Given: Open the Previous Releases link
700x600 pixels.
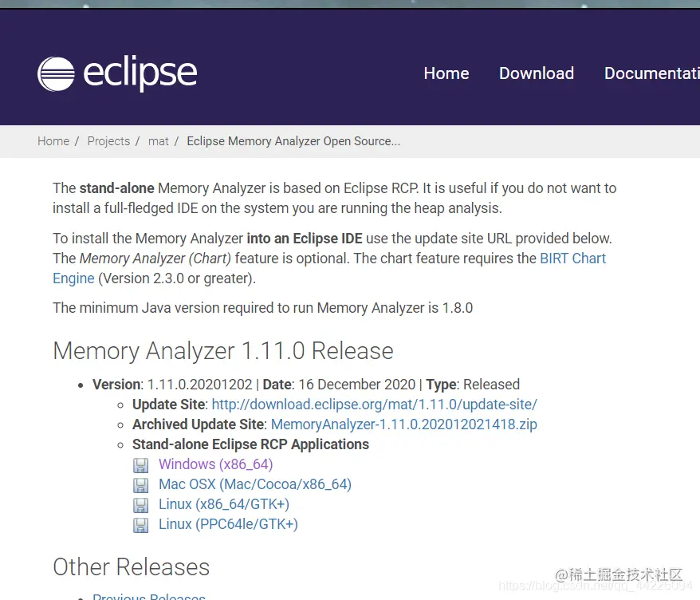Looking at the screenshot, I should point(149,597).
